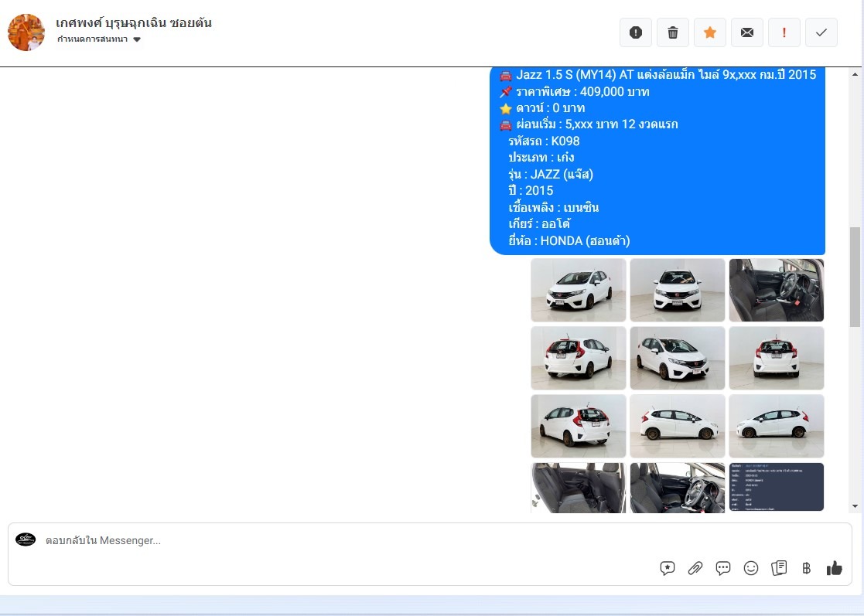Viewport: 864px width, 616px height.
Task: Click the text 'รหัสรถ : K098'
Action: point(544,141)
